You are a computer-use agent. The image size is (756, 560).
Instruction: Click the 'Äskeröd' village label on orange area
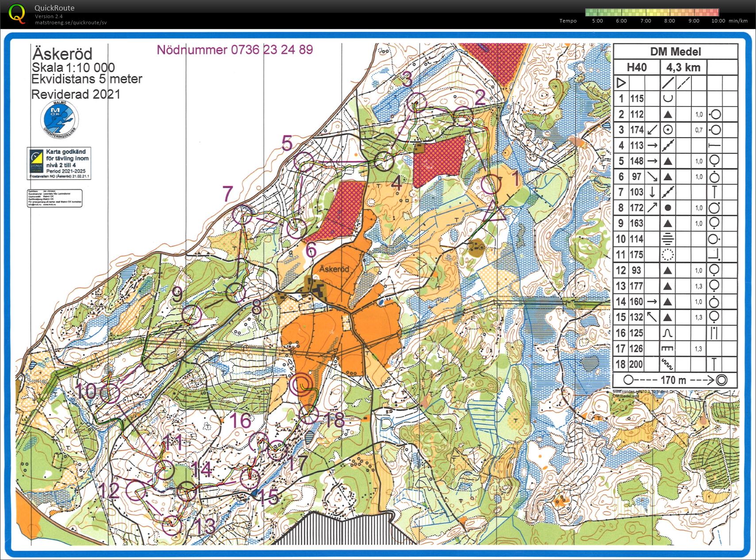(334, 269)
